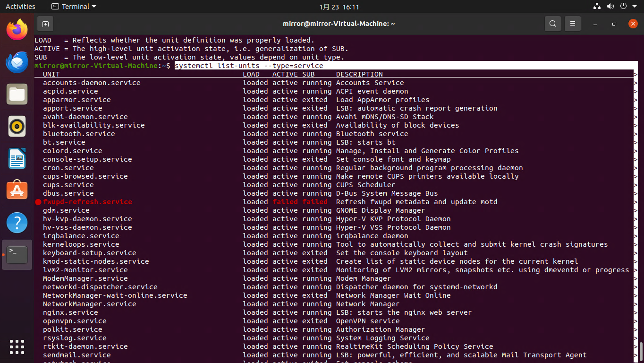Image resolution: width=644 pixels, height=363 pixels.
Task: Click the wired network icon in the top bar
Action: click(x=597, y=6)
